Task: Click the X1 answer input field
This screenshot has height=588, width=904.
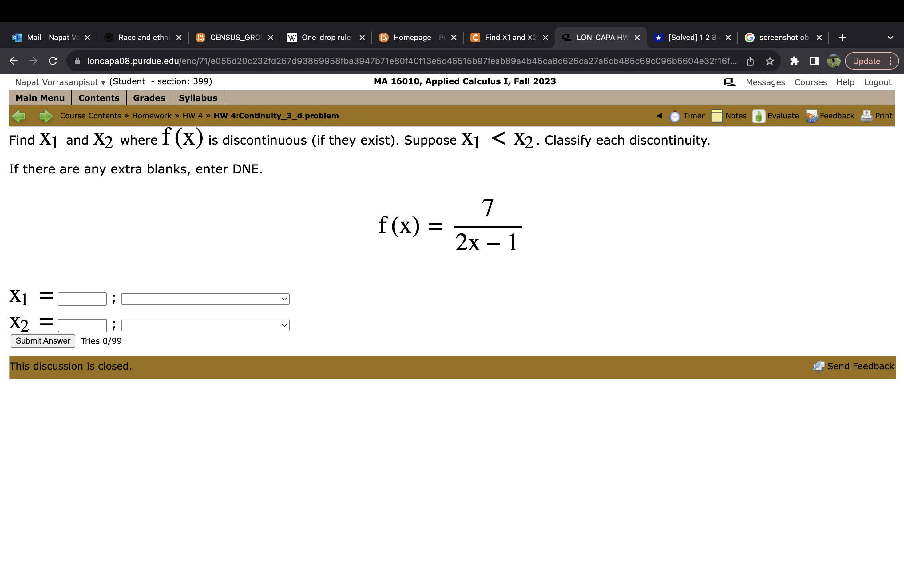Action: (x=82, y=299)
